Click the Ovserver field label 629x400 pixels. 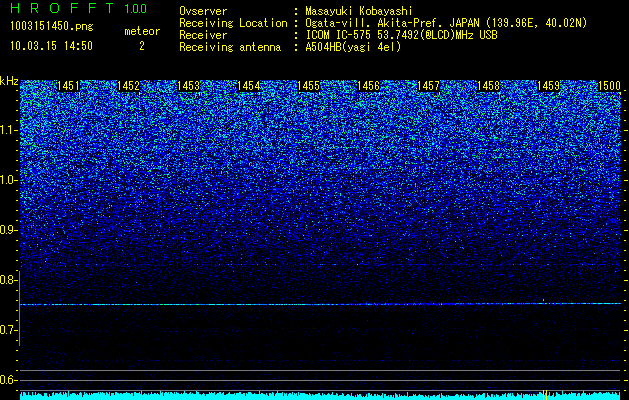(203, 11)
